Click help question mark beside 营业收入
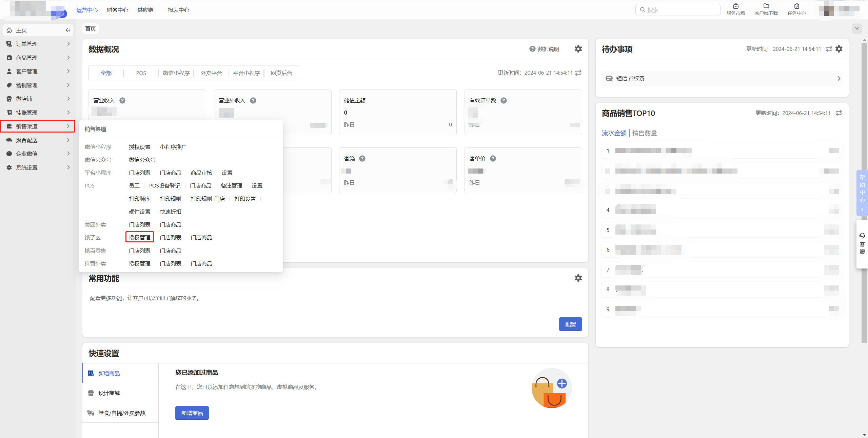The width and height of the screenshot is (868, 438). coord(122,100)
